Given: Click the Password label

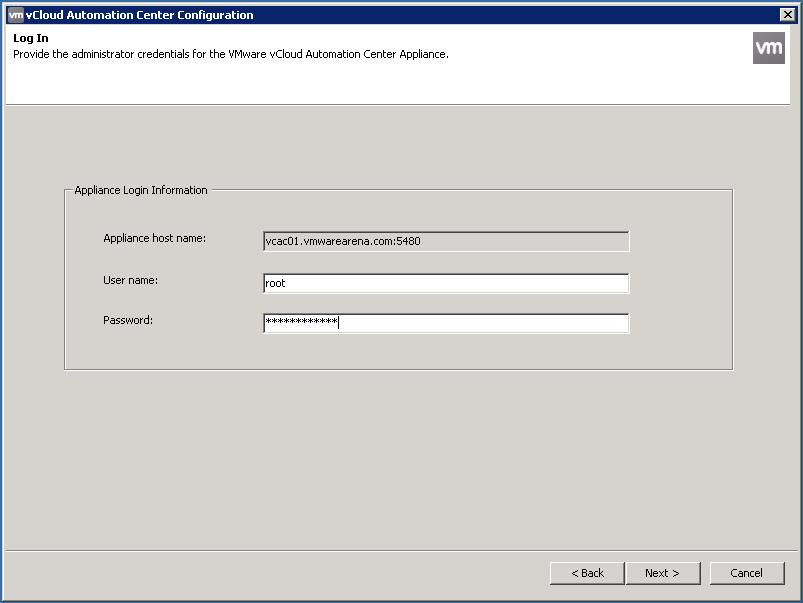Looking at the screenshot, I should point(128,320).
